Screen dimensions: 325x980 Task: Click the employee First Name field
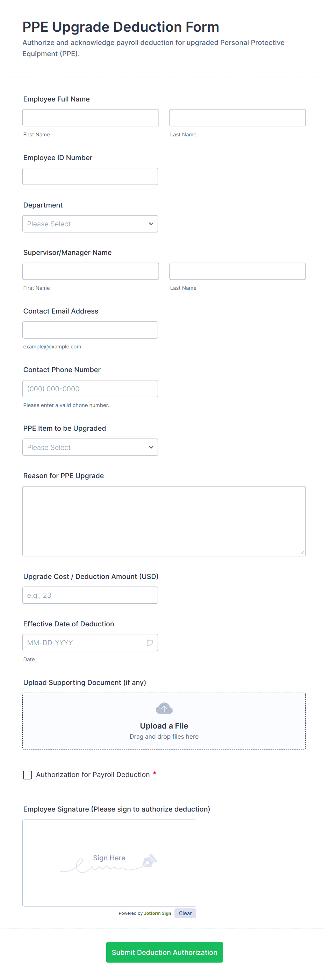pos(90,117)
